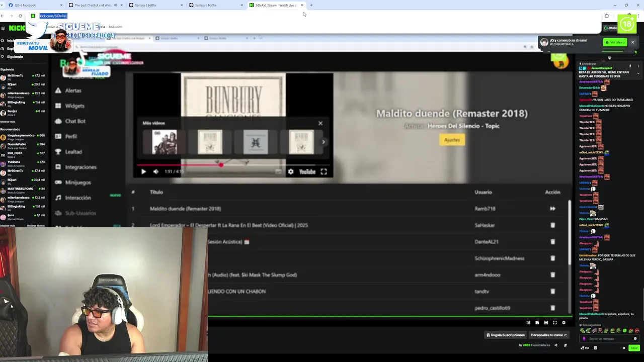This screenshot has height=362, width=644.
Task: Collapse the pinned chat message
Action: [638, 73]
